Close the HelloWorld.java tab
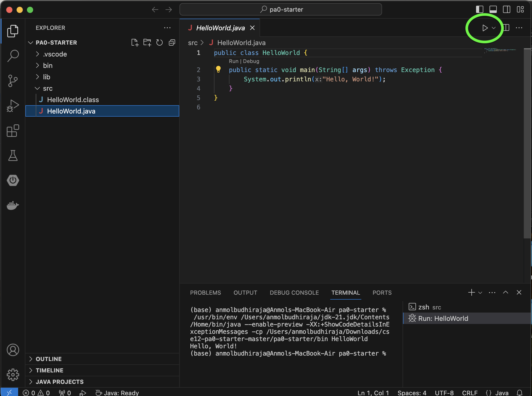This screenshot has height=396, width=532. [x=252, y=28]
